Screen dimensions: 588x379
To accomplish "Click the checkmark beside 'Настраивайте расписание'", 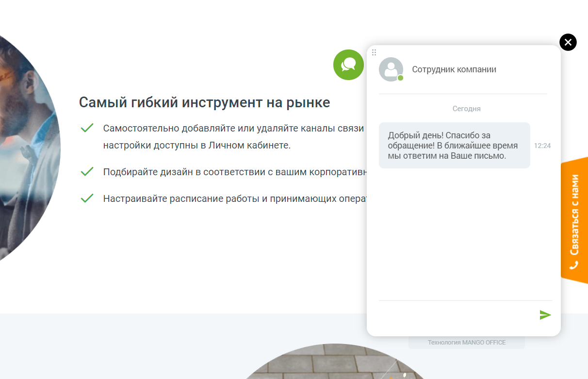I will click(87, 198).
